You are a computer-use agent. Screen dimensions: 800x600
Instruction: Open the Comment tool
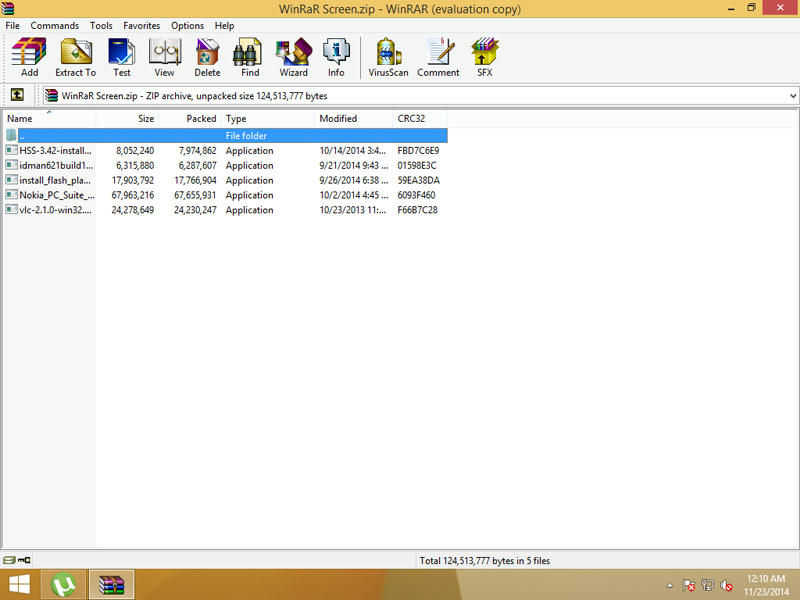(438, 57)
